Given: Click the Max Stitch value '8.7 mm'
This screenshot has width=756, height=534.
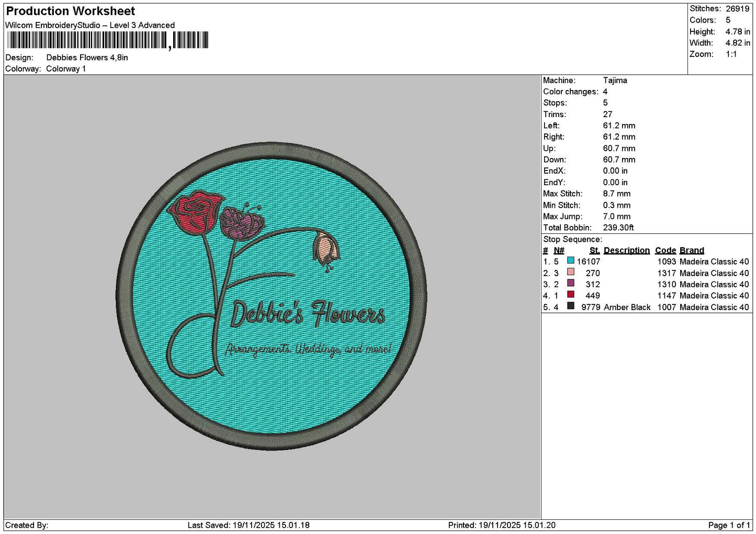Looking at the screenshot, I should click(617, 194).
